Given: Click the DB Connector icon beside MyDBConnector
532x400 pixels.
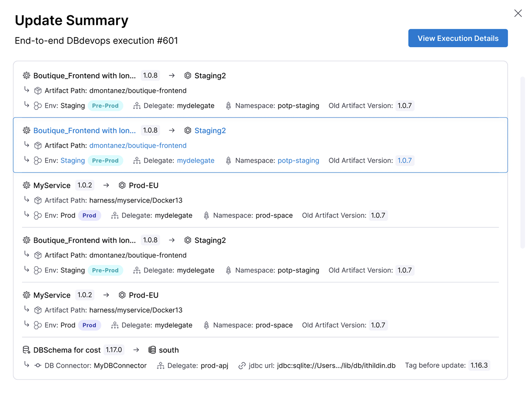Looking at the screenshot, I should 38,365.
